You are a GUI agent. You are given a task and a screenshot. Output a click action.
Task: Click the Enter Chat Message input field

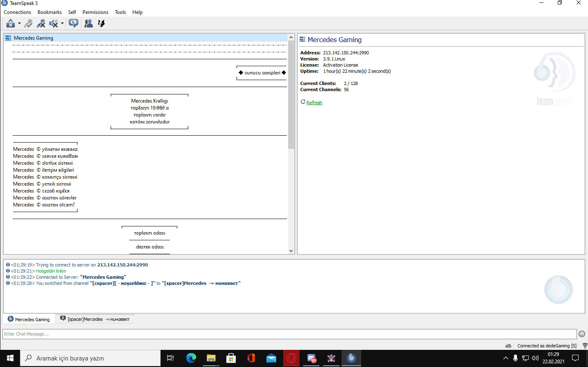tap(290, 334)
